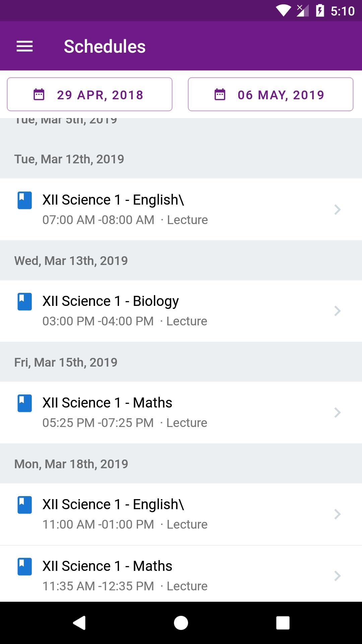This screenshot has height=644, width=362.
Task: Open XII Science 1 - English 07:00 AM entry
Action: 181,209
